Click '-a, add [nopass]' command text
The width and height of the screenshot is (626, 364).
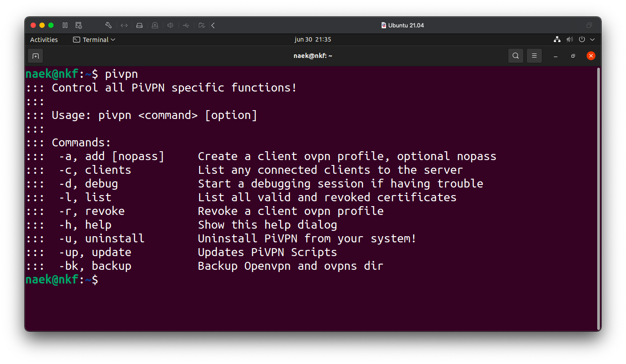point(112,157)
